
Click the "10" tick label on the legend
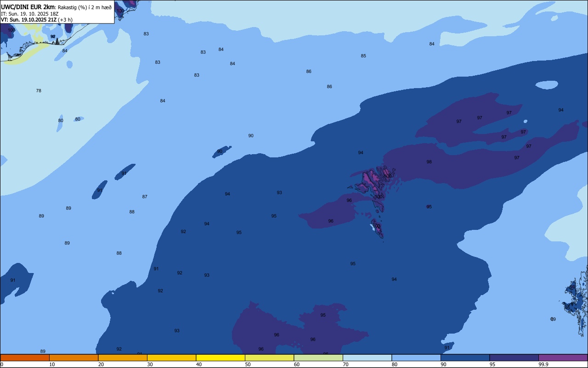(52, 364)
